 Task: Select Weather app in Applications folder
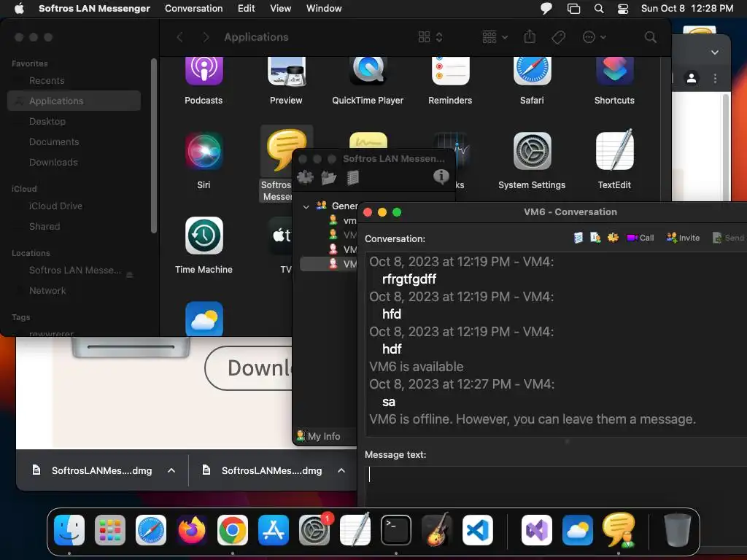tap(204, 318)
